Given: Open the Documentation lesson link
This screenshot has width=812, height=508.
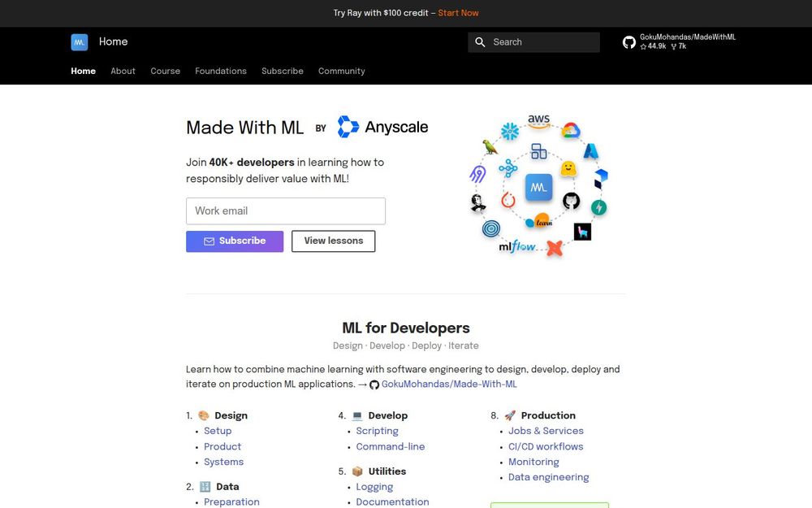Looking at the screenshot, I should [x=392, y=501].
